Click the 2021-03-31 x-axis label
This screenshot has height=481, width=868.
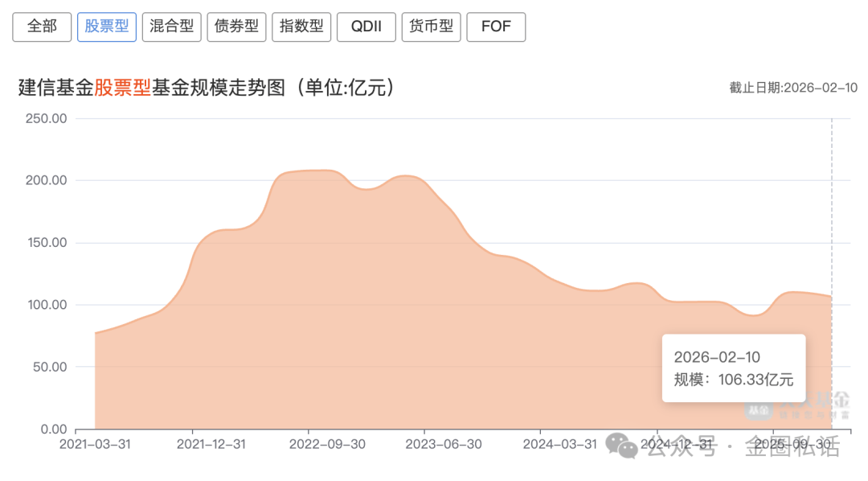[x=96, y=445]
